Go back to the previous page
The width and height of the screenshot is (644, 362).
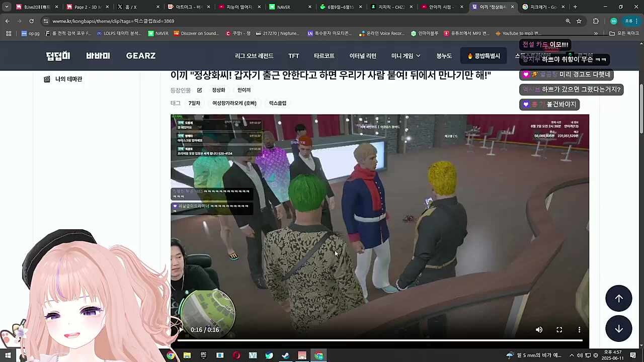7,21
